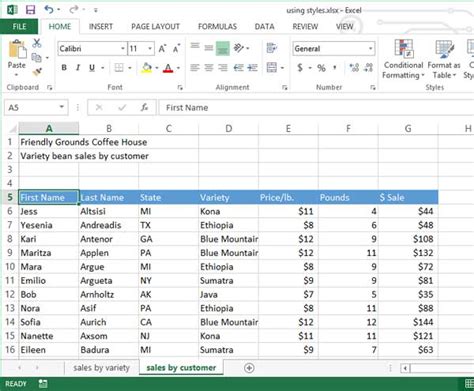
Task: Click Decrease Decimal icon
Action: [368, 68]
